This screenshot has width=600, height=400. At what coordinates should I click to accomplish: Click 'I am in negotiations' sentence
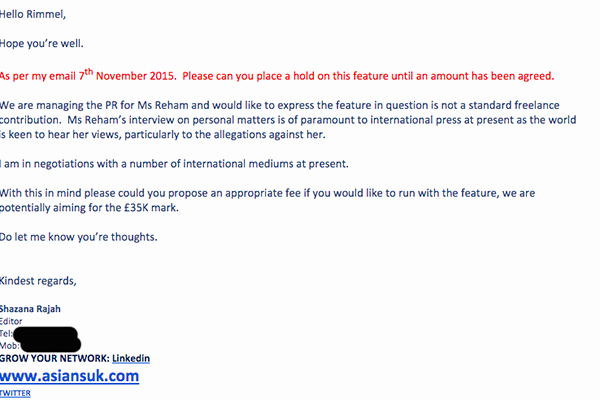tap(174, 164)
